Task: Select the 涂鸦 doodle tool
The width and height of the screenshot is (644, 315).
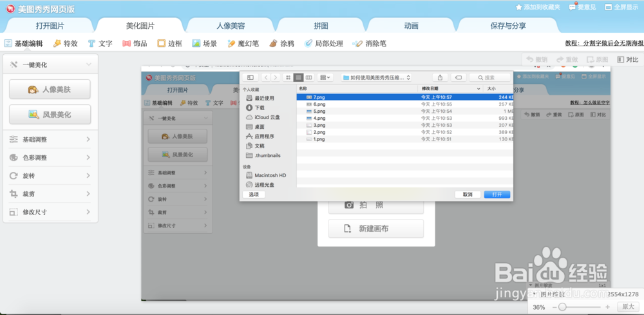Action: coord(282,44)
